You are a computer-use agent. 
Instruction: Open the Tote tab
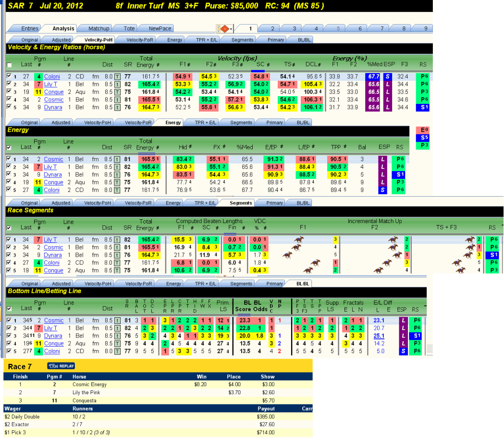[x=129, y=29]
